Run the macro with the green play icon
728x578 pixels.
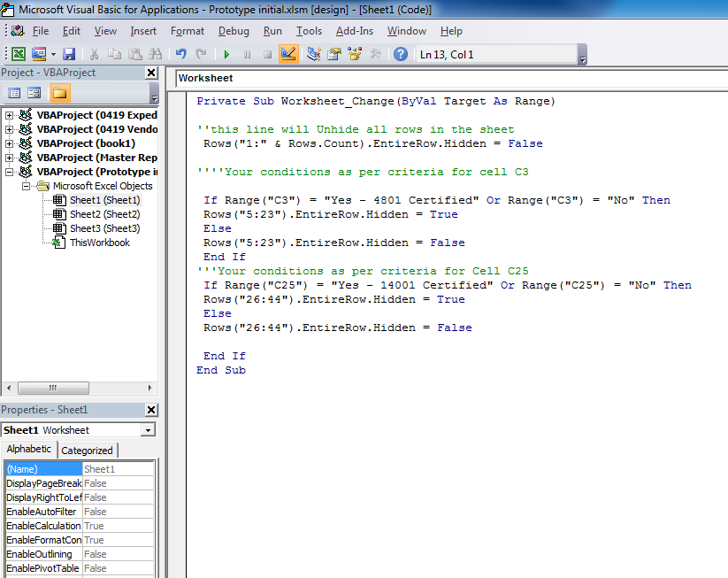pos(226,54)
